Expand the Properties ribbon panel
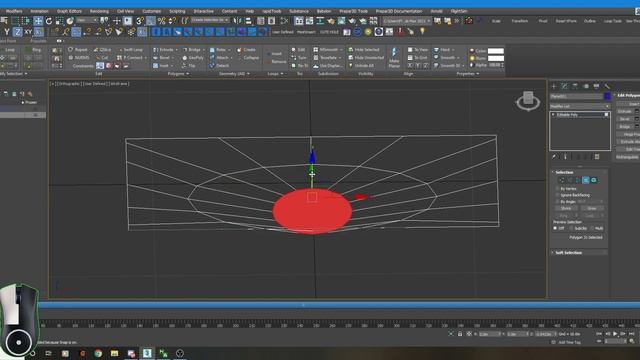The height and width of the screenshot is (360, 640). [x=468, y=74]
